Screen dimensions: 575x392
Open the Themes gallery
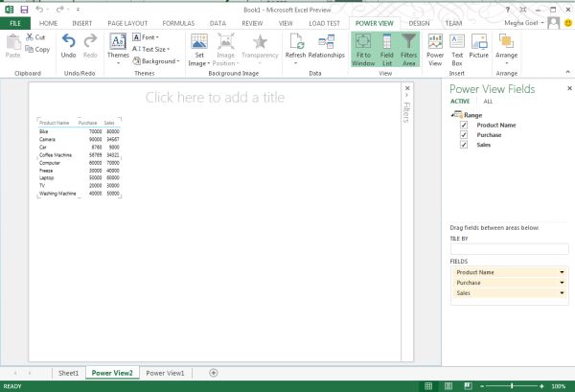pyautogui.click(x=118, y=50)
